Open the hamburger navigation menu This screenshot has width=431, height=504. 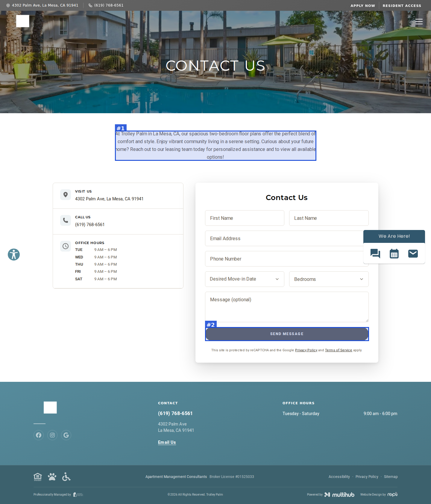pyautogui.click(x=419, y=22)
